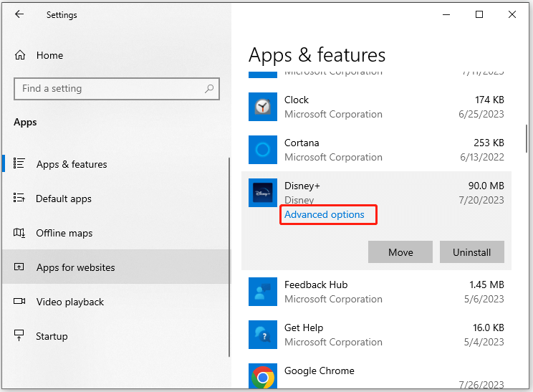
Task: Maximize the Settings window
Action: 479,14
